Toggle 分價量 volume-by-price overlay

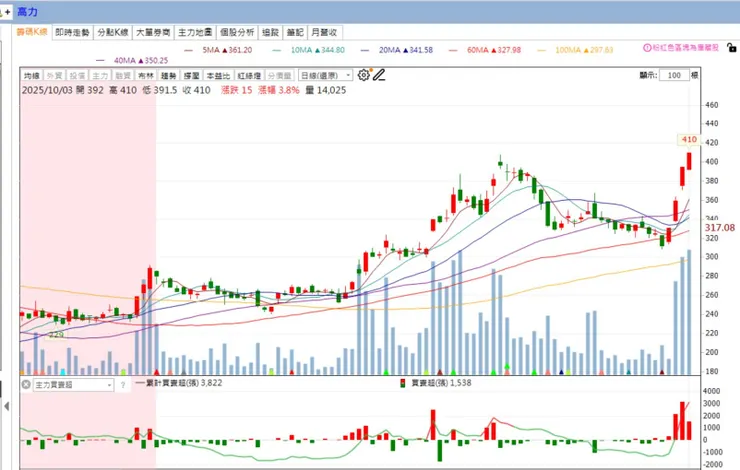pyautogui.click(x=280, y=76)
